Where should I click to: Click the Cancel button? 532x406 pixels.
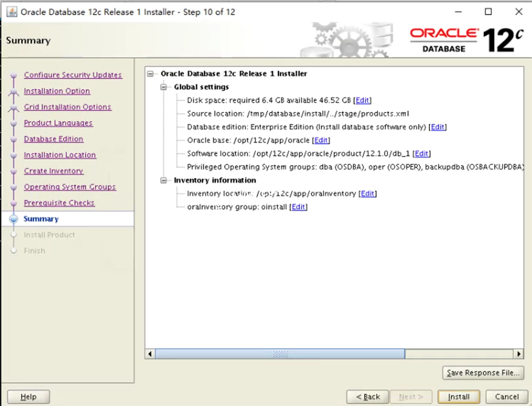coord(506,397)
